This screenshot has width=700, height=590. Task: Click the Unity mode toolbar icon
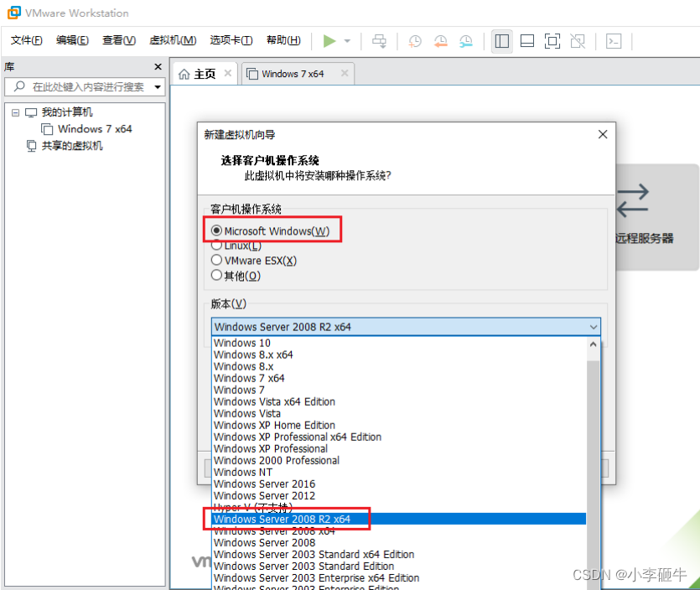coord(578,41)
